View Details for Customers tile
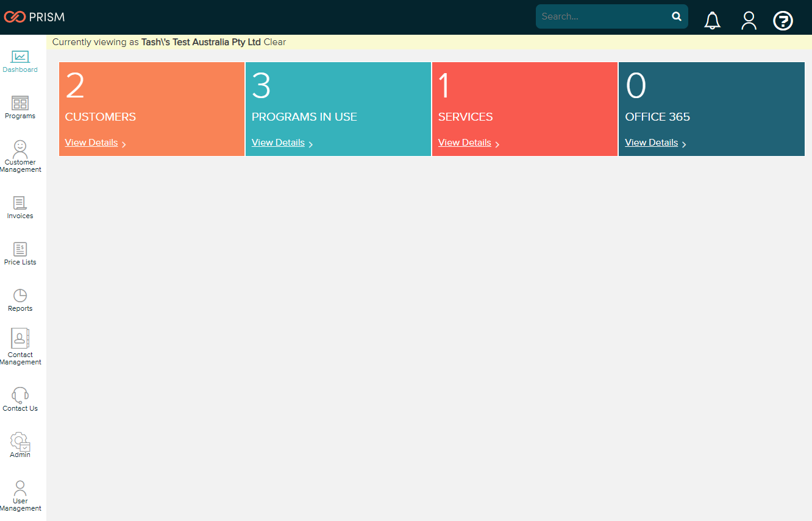Screen dimensions: 812x521 (91, 143)
